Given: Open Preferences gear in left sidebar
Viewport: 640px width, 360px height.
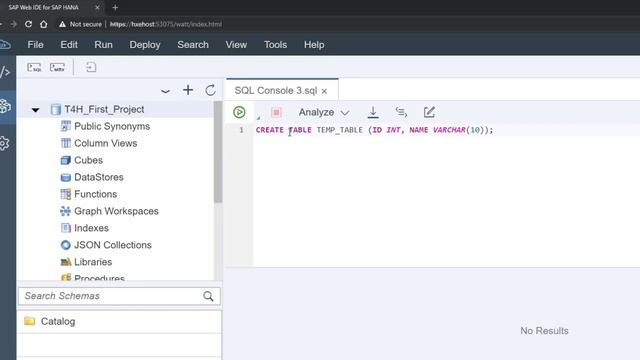Looking at the screenshot, I should (x=4, y=143).
